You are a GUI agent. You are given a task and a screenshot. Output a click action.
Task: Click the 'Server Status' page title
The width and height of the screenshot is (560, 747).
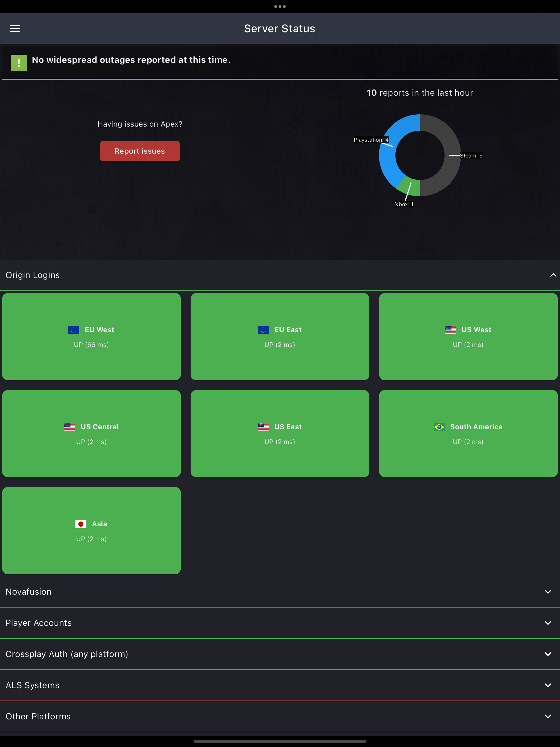point(280,29)
